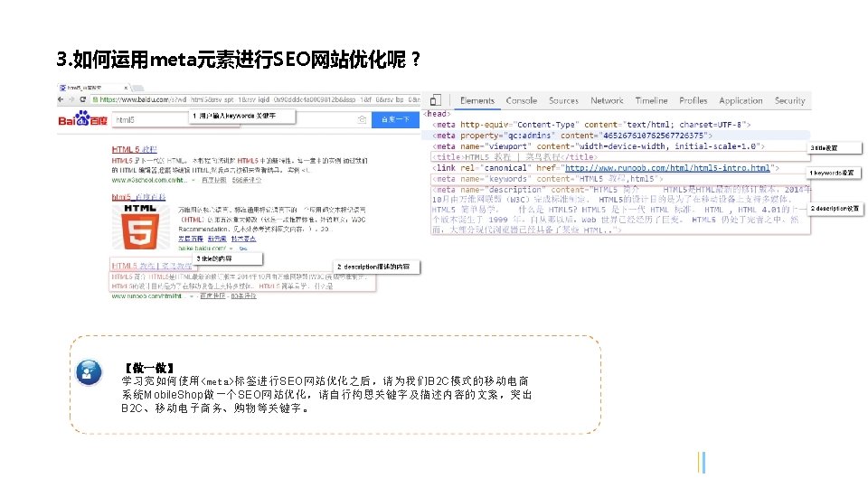Click the browser back arrow icon
Viewport: 868px width, 488px height.
[61, 99]
